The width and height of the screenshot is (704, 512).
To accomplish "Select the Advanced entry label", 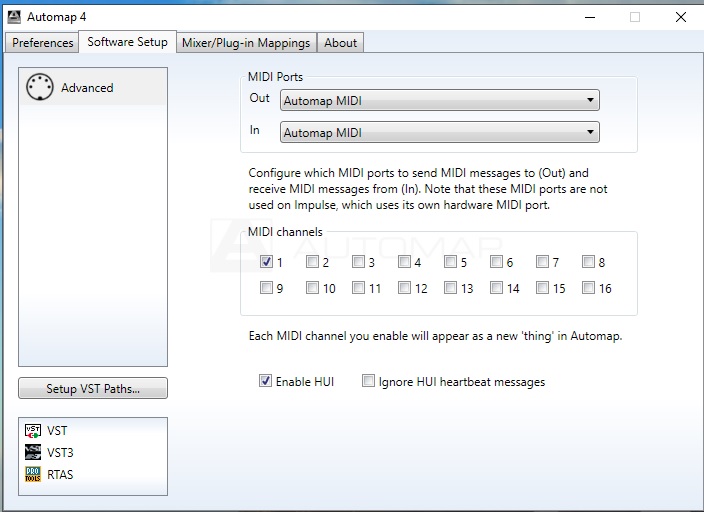I will coord(87,88).
